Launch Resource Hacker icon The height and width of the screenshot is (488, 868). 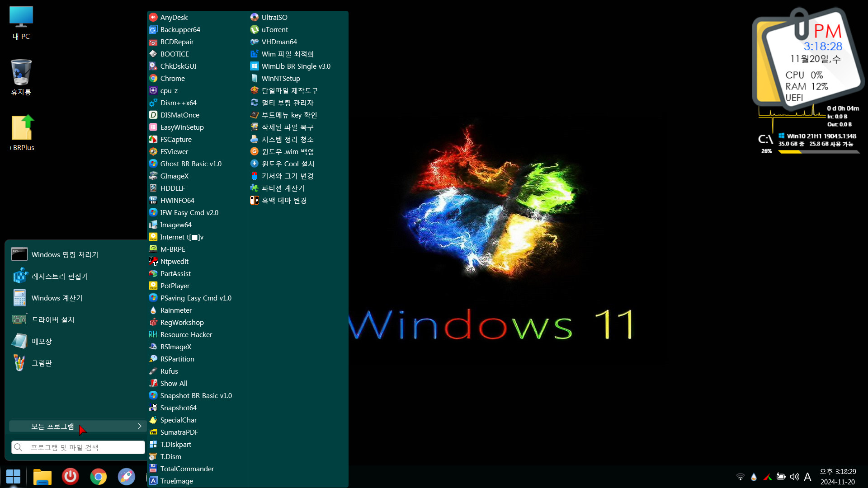coord(153,334)
